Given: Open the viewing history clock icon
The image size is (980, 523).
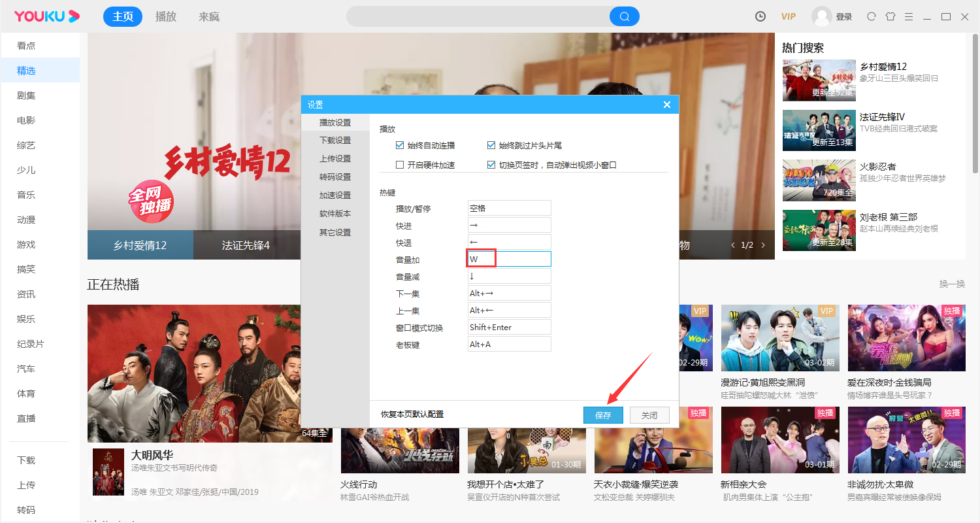Looking at the screenshot, I should [760, 16].
